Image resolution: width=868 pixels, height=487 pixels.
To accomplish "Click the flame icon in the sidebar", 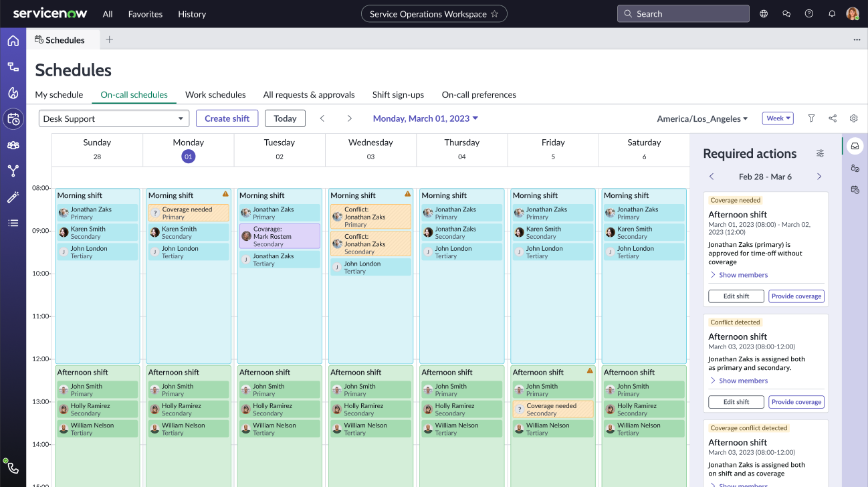I will point(13,93).
